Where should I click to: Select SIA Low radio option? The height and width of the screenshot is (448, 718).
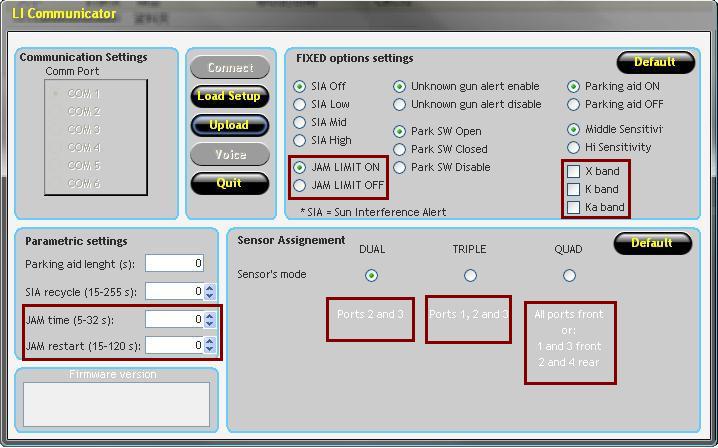tap(300, 105)
